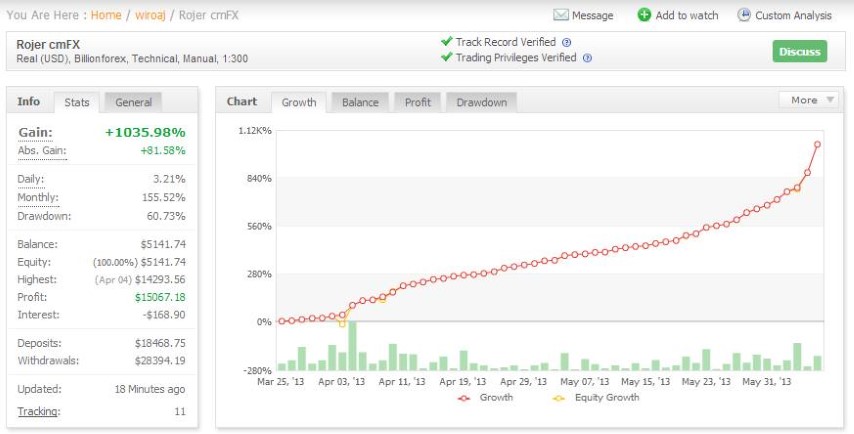Viewport: 854px width, 434px height.
Task: Click the Trading Privileges Verified green checkmark
Action: [x=447, y=57]
